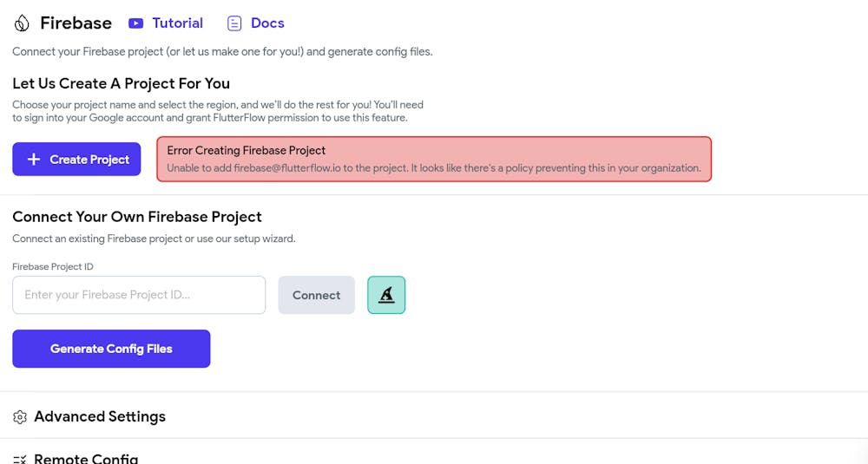Click the Create Project button

(76, 160)
